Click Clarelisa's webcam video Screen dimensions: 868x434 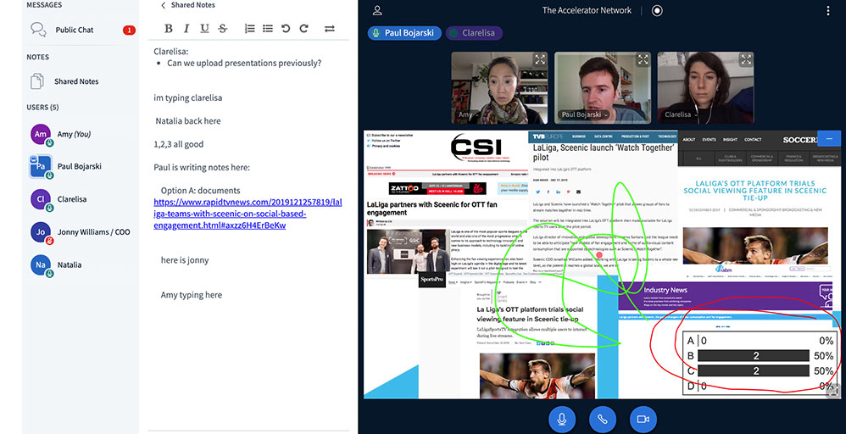point(705,88)
